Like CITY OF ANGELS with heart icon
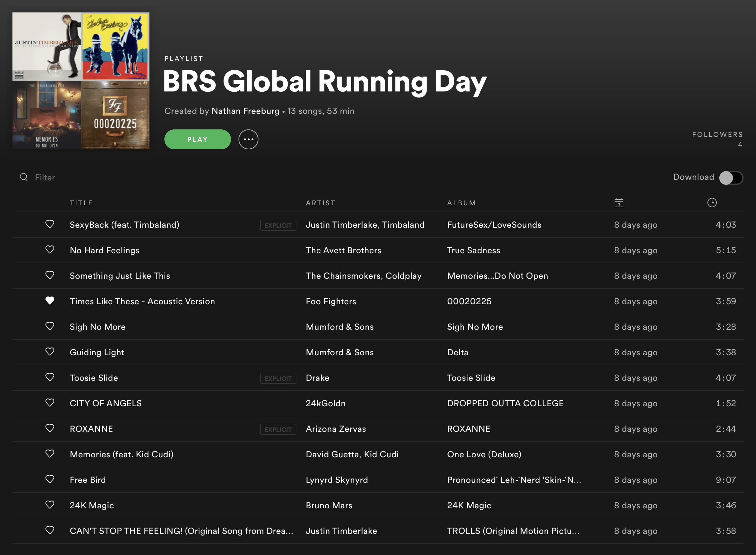 point(50,403)
